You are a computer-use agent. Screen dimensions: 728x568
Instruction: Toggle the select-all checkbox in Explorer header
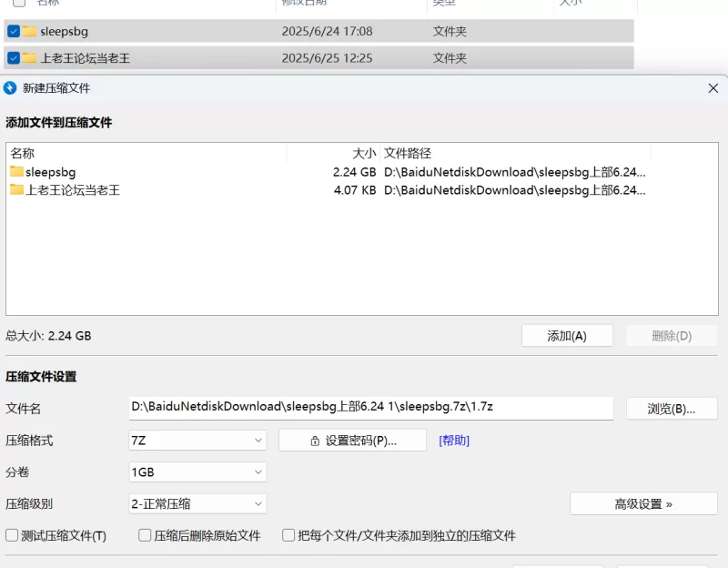click(x=19, y=3)
